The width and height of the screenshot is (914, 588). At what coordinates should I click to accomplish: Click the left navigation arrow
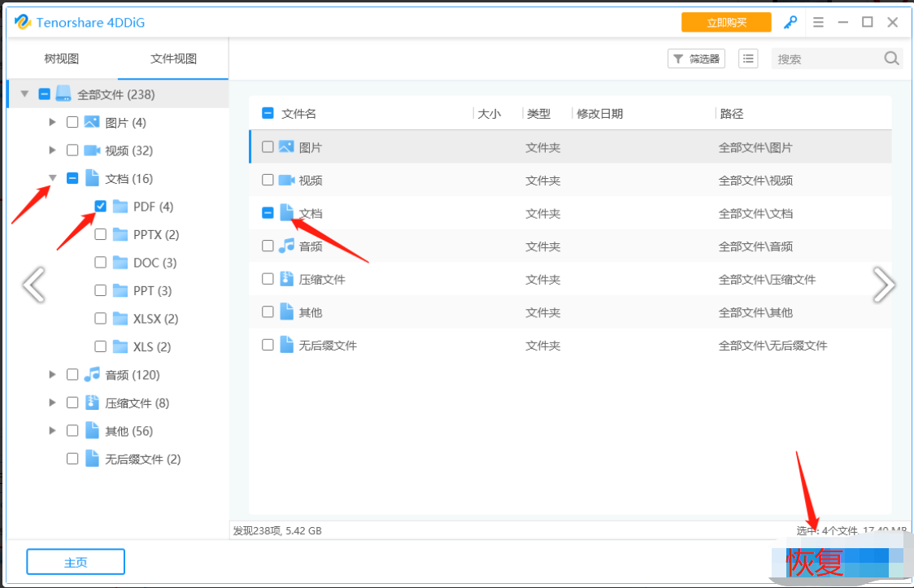[33, 284]
